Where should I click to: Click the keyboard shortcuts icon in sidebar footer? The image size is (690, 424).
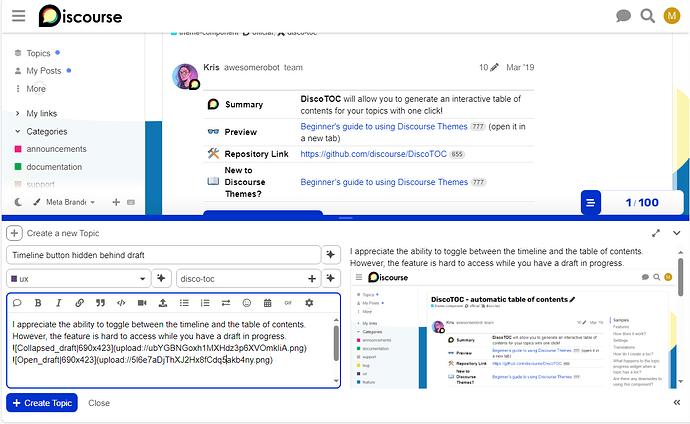tap(131, 202)
